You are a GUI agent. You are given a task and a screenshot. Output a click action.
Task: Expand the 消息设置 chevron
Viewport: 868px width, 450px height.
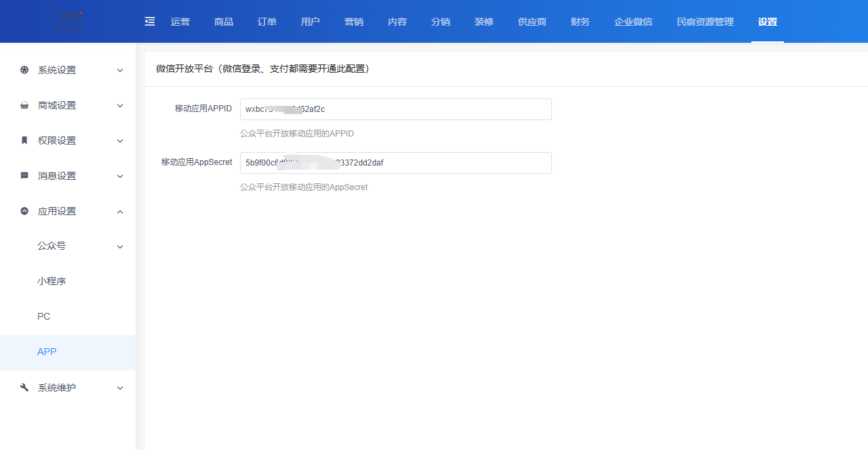(x=120, y=176)
